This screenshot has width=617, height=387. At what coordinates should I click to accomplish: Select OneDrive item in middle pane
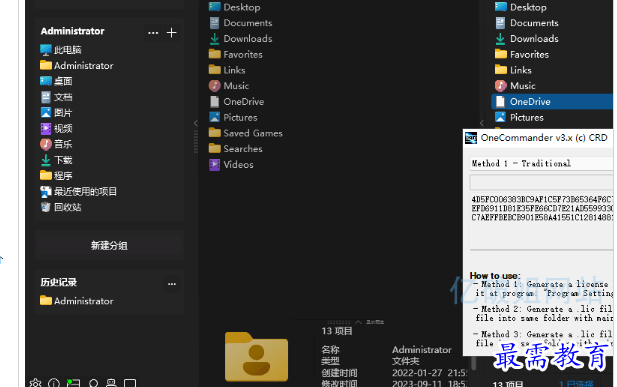tap(236, 102)
